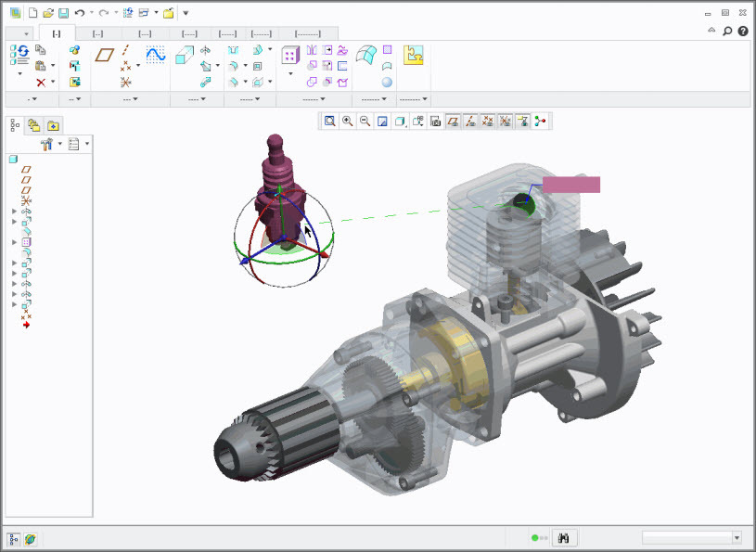Click the pink label box near engine
756x552 pixels.
(570, 185)
